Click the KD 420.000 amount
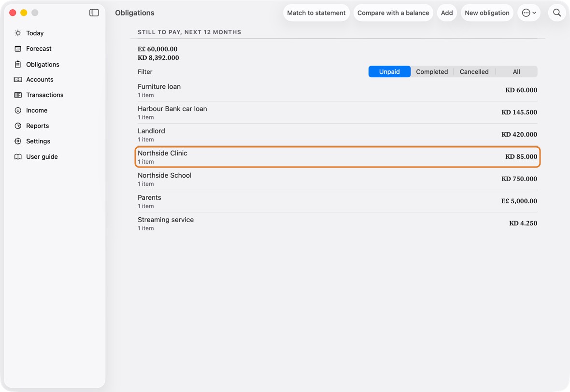 (519, 134)
